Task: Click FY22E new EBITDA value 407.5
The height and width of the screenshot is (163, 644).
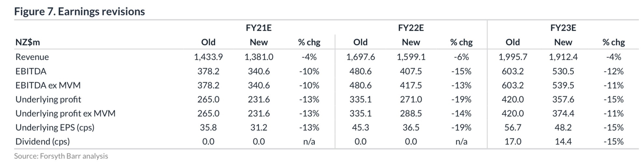Action: [x=411, y=71]
